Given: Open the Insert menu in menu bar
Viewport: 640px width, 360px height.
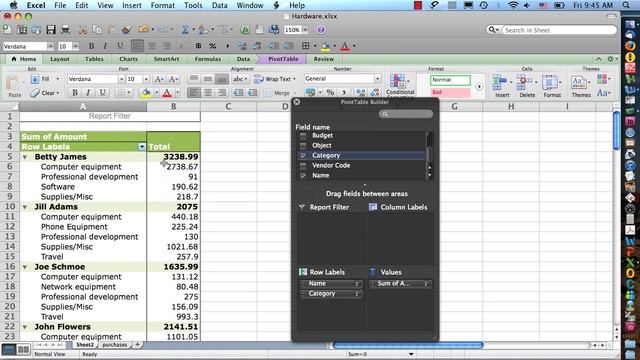Looking at the screenshot, I should coord(131,5).
